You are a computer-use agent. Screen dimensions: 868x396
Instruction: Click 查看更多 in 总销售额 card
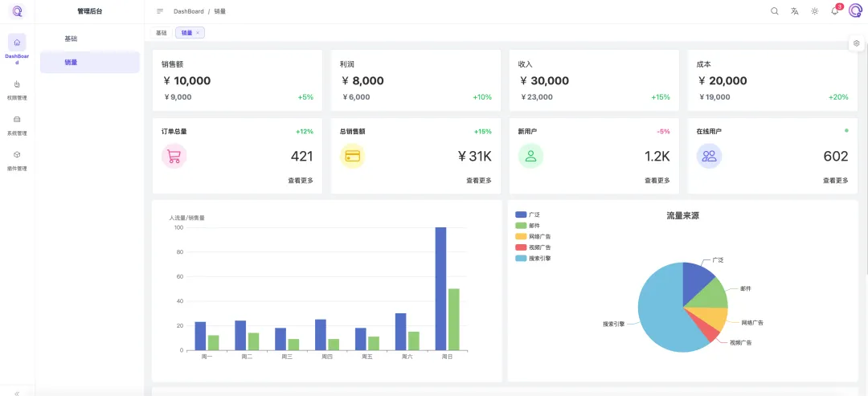coord(479,180)
